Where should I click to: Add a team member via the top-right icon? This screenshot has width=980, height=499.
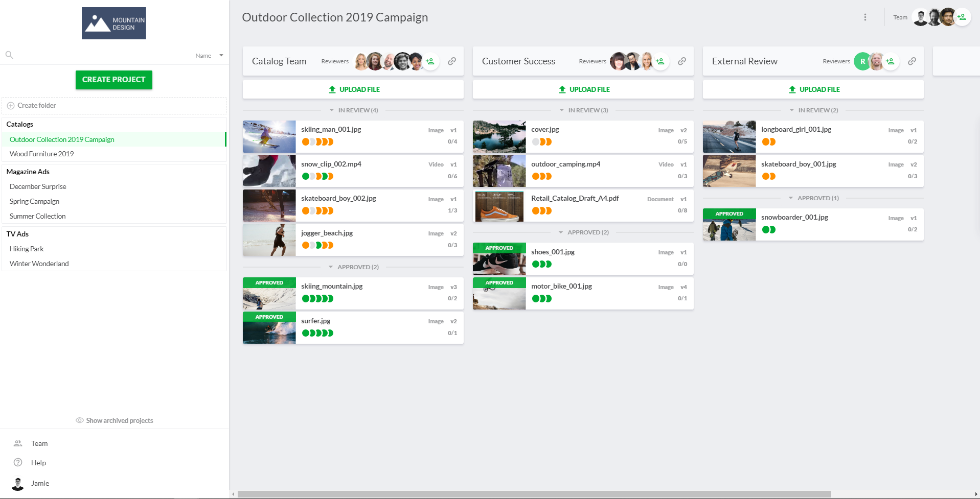tap(962, 17)
